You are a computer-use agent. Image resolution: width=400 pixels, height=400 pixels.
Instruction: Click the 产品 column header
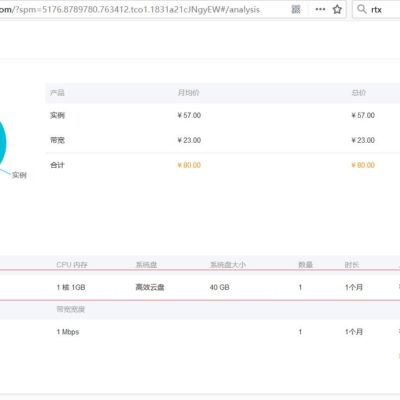point(57,93)
